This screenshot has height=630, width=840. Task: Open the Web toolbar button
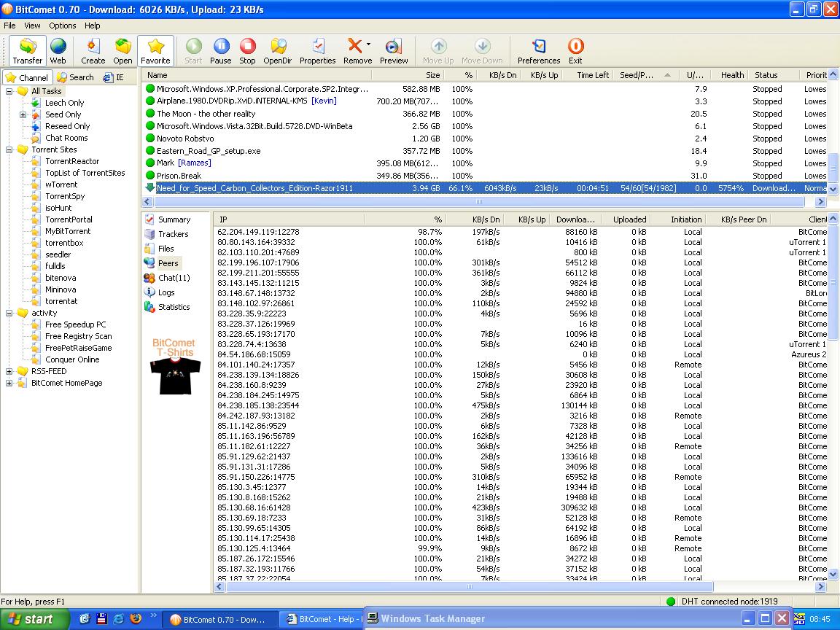click(58, 51)
